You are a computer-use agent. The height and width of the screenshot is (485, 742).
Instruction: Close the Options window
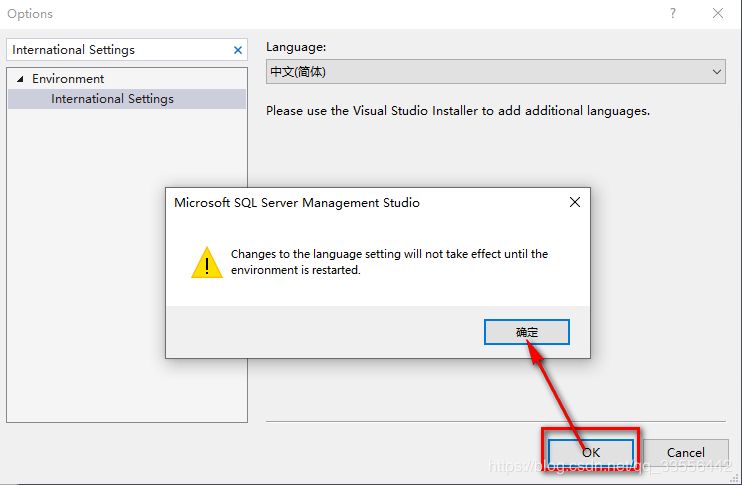[718, 13]
